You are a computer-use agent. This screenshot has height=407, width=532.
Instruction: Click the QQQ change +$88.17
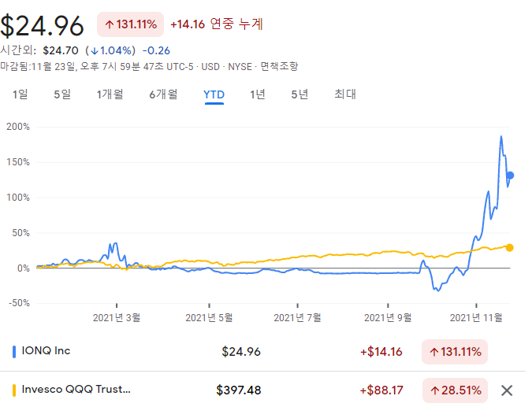[x=381, y=390]
